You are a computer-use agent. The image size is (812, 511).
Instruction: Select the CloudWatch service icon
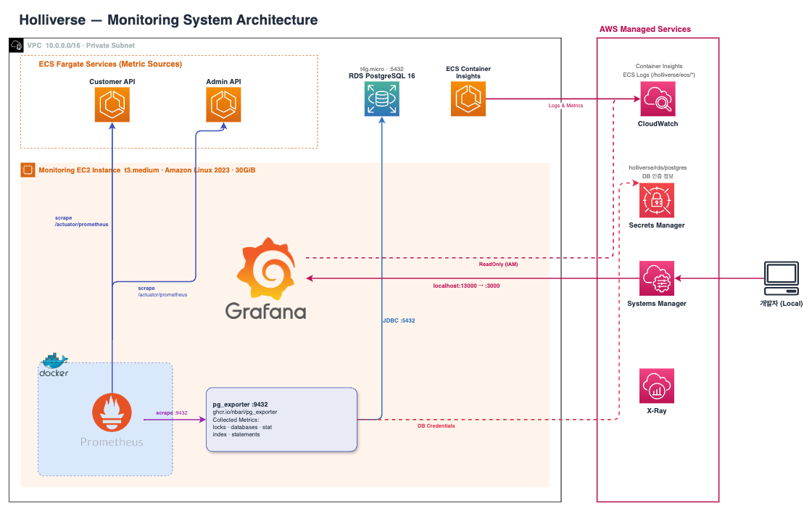pos(657,99)
